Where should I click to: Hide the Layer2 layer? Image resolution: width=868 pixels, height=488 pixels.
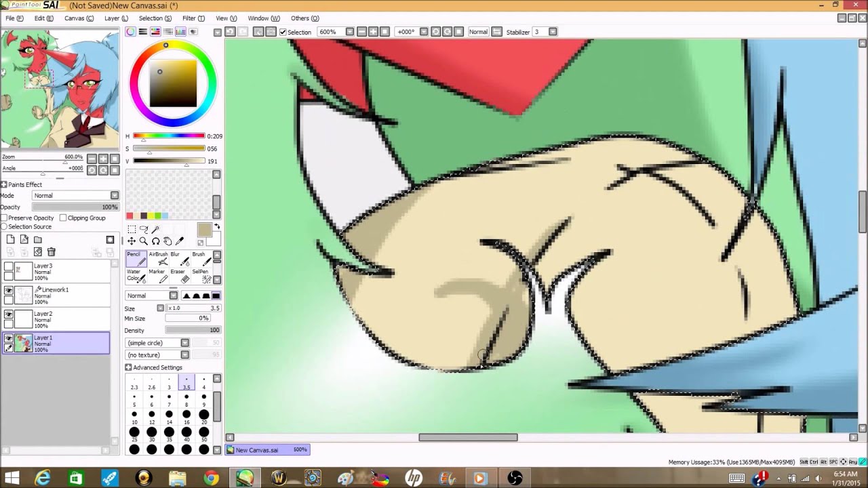tap(9, 314)
